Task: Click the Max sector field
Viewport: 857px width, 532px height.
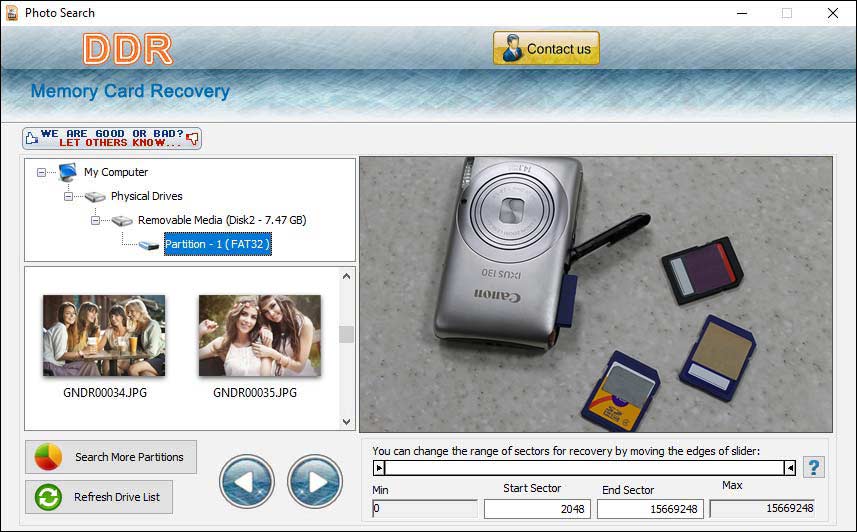Action: coord(762,508)
